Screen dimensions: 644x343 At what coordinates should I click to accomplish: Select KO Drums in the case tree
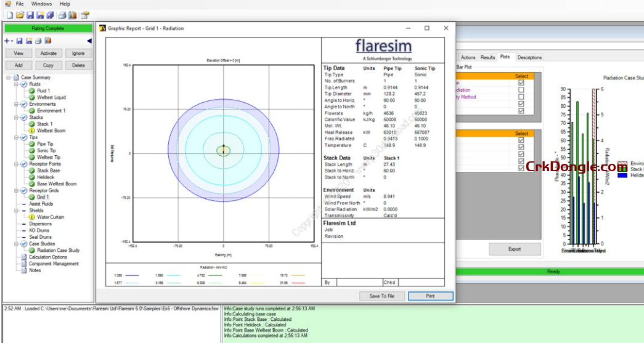click(x=39, y=230)
